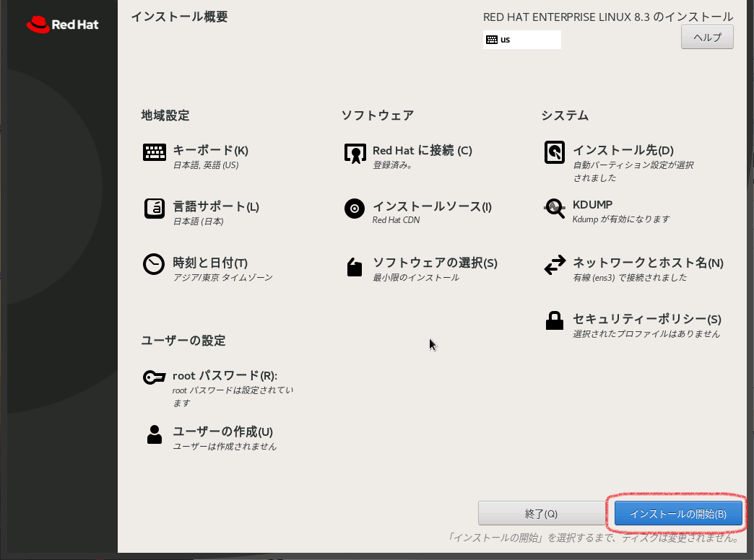Open the 時刻と日付(T) clock icon

coord(154,264)
